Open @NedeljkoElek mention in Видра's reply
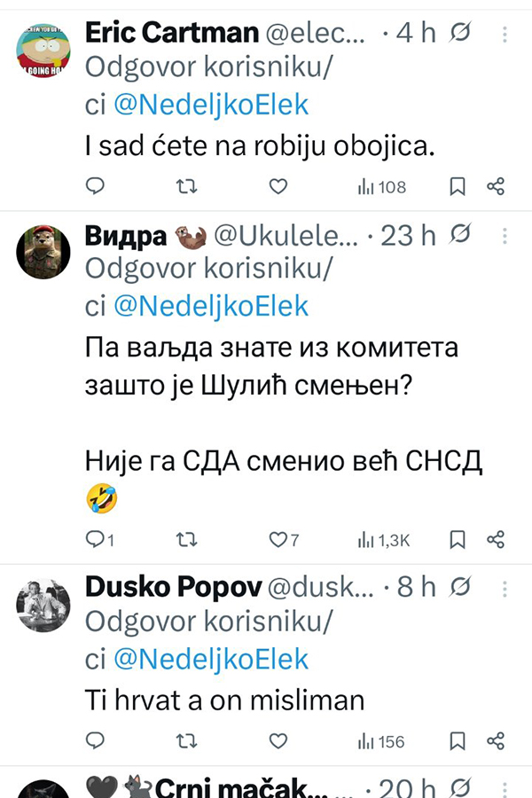Viewport: 532px width, 798px height. click(x=211, y=306)
